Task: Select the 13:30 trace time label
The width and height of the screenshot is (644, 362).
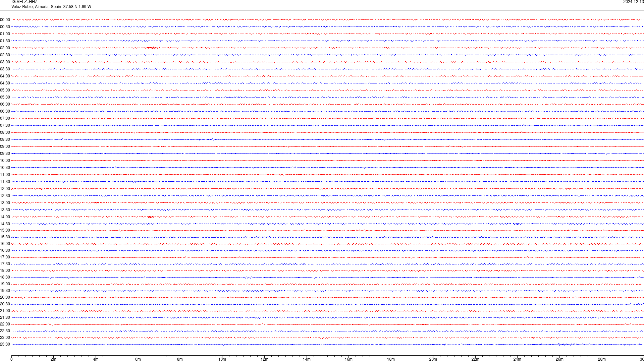Action: point(5,210)
